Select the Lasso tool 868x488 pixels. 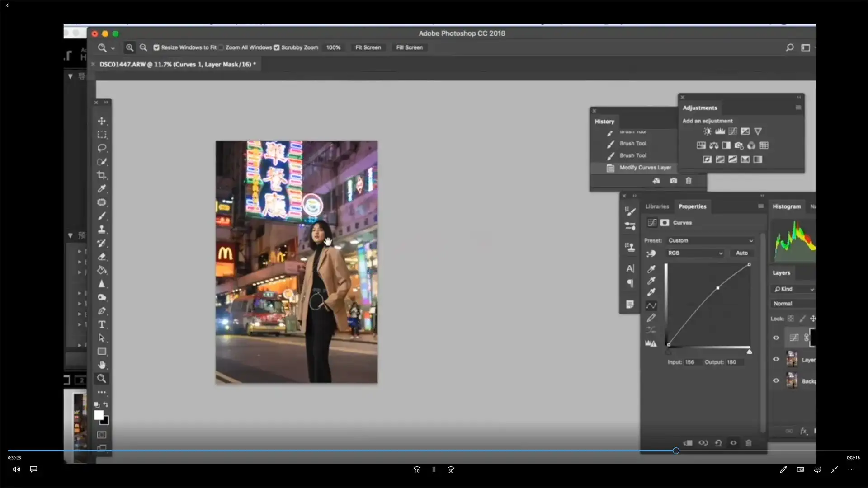[102, 148]
